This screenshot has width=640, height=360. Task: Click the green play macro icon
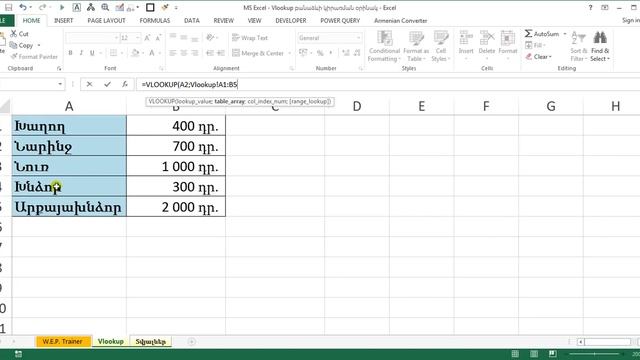62,7
